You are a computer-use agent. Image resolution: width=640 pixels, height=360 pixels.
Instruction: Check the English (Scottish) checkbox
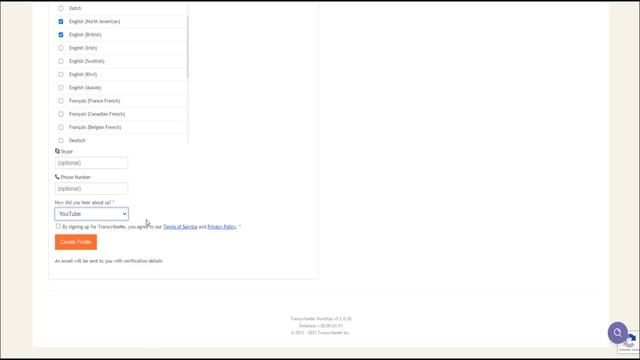[61, 61]
